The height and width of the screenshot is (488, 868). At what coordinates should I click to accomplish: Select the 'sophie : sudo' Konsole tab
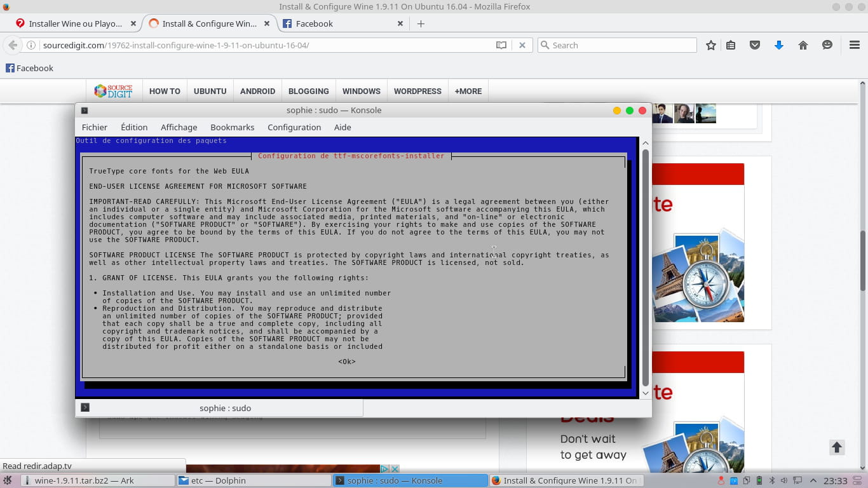pos(219,408)
